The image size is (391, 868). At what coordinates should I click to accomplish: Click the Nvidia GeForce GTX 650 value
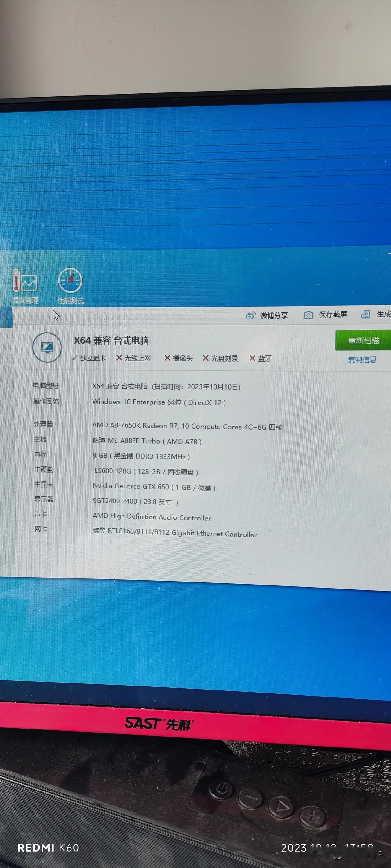(154, 487)
